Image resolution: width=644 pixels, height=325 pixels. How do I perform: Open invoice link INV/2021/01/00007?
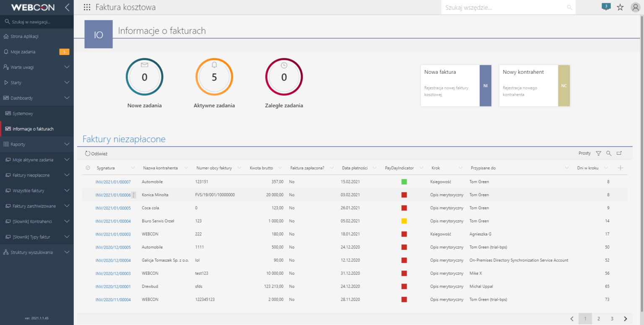point(113,182)
